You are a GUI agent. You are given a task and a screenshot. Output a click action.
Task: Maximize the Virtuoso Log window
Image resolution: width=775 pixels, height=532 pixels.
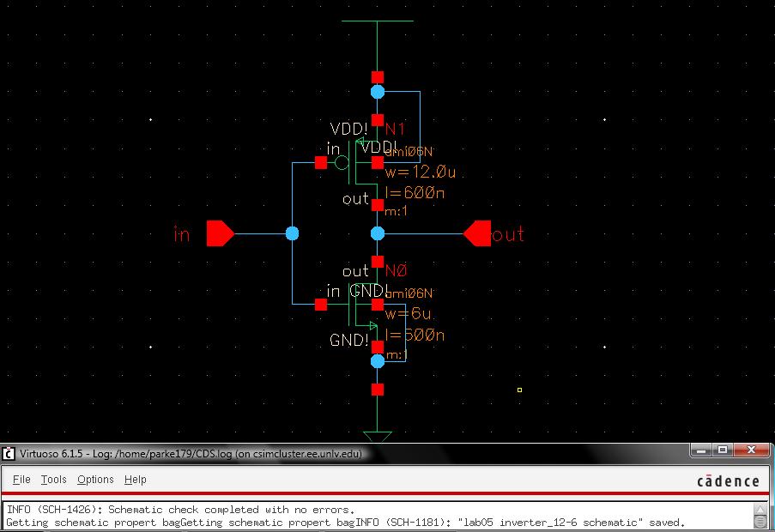click(723, 450)
